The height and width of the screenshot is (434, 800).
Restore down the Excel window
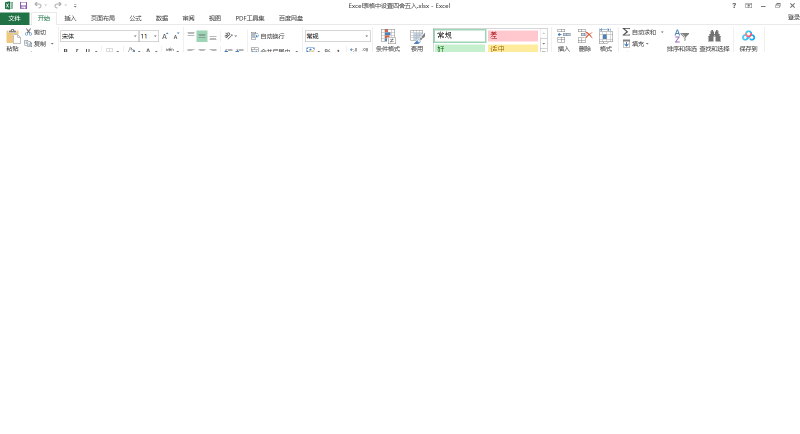pyautogui.click(x=778, y=6)
